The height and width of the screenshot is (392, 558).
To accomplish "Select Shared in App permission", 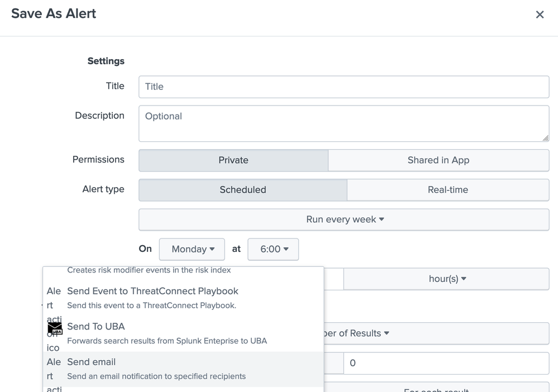I will 438,160.
